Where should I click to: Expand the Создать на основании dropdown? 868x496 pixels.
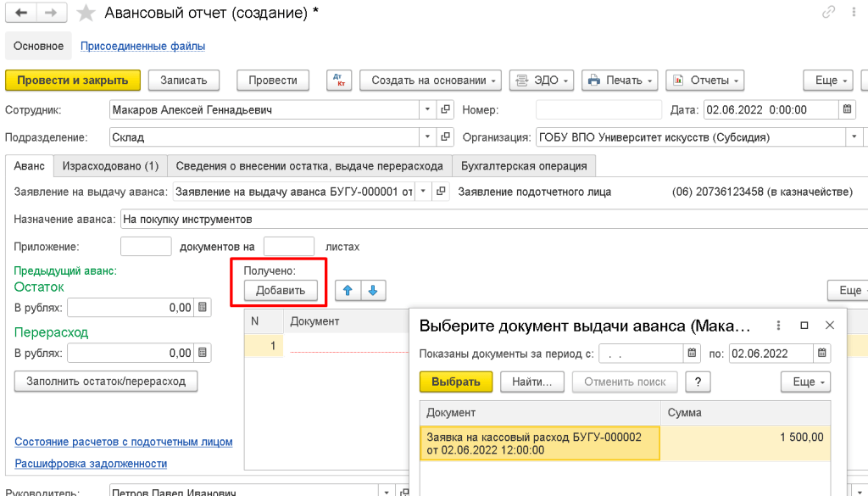point(431,80)
